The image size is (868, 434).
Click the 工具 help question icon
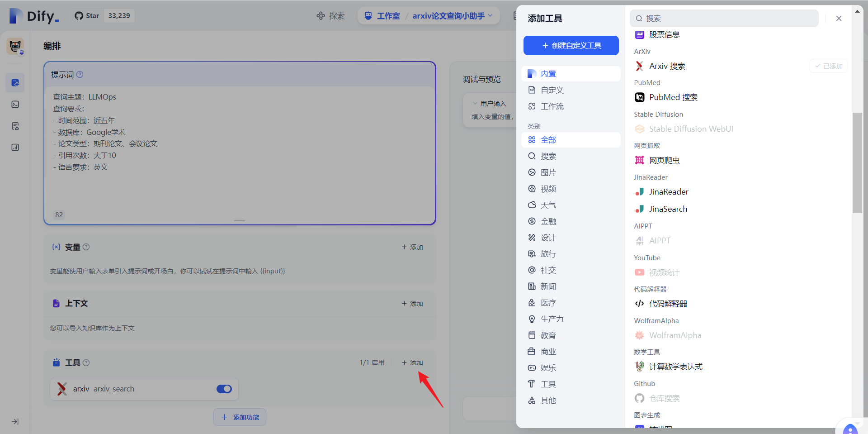coord(86,362)
